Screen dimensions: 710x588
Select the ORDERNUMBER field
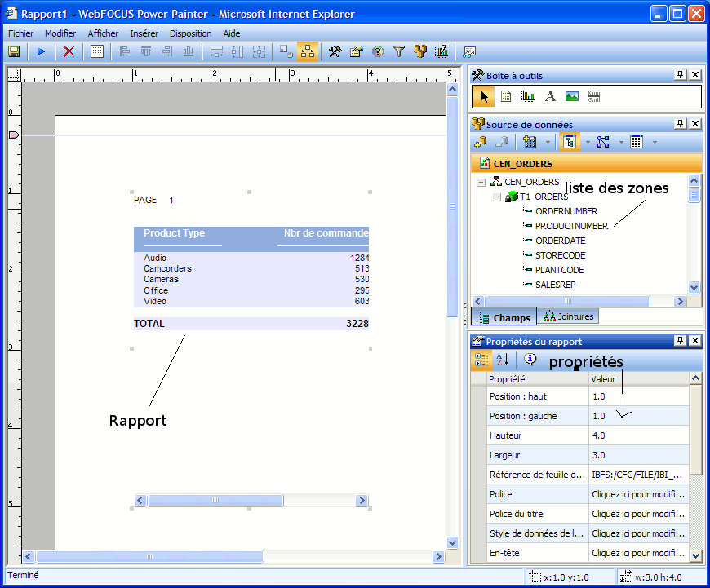coord(566,211)
